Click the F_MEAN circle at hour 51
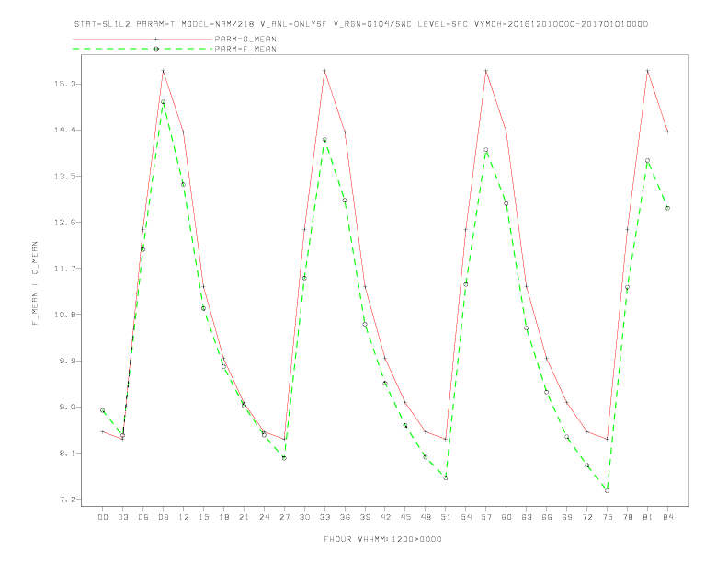The width and height of the screenshot is (728, 563). [x=446, y=477]
